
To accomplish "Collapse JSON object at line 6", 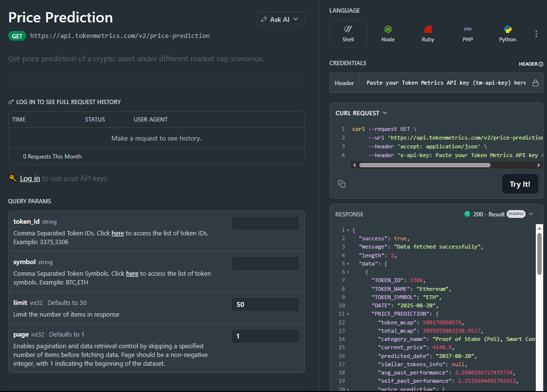I will (348, 272).
